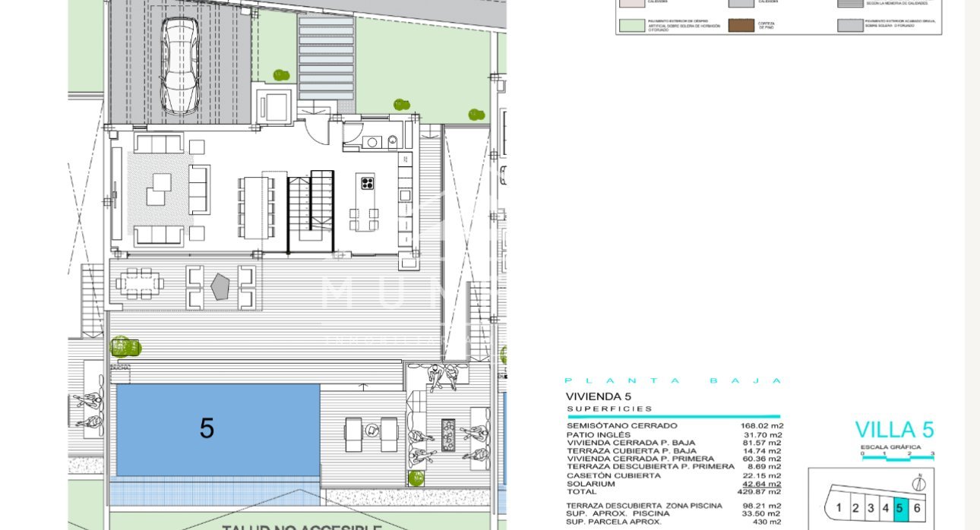Click the Escala Gráfica scale bar
The width and height of the screenshot is (980, 530).
pyautogui.click(x=897, y=458)
